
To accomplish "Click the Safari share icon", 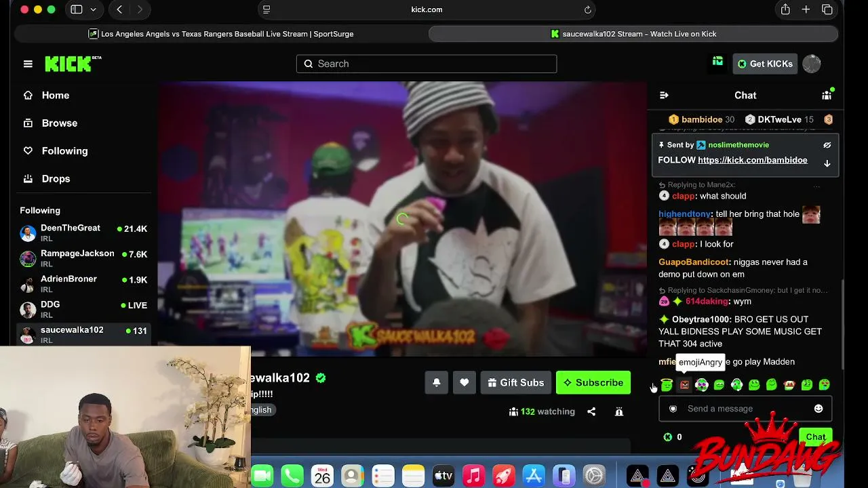I will pos(785,9).
